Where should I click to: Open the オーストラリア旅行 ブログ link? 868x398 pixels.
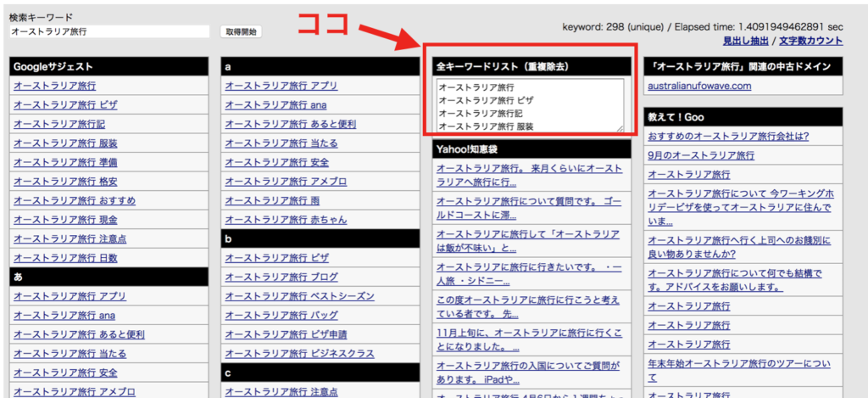[281, 277]
